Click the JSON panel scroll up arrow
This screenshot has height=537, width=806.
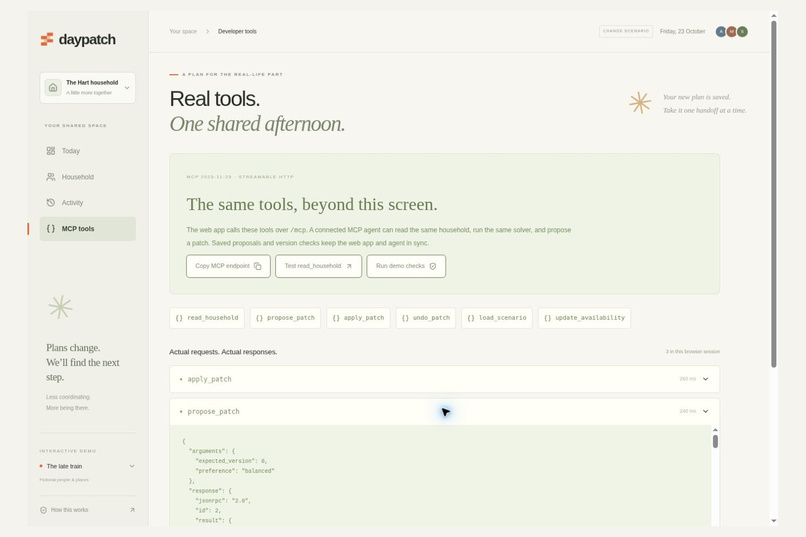(715, 430)
